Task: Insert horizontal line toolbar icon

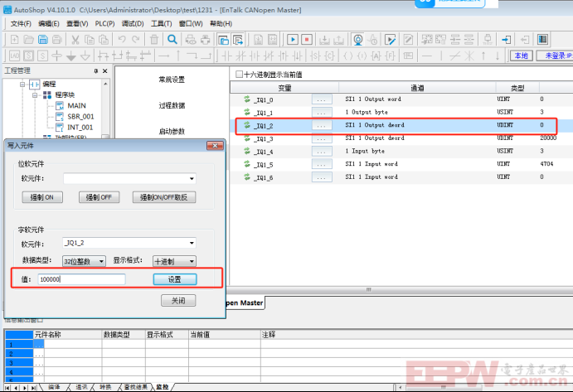Action: 426,56
